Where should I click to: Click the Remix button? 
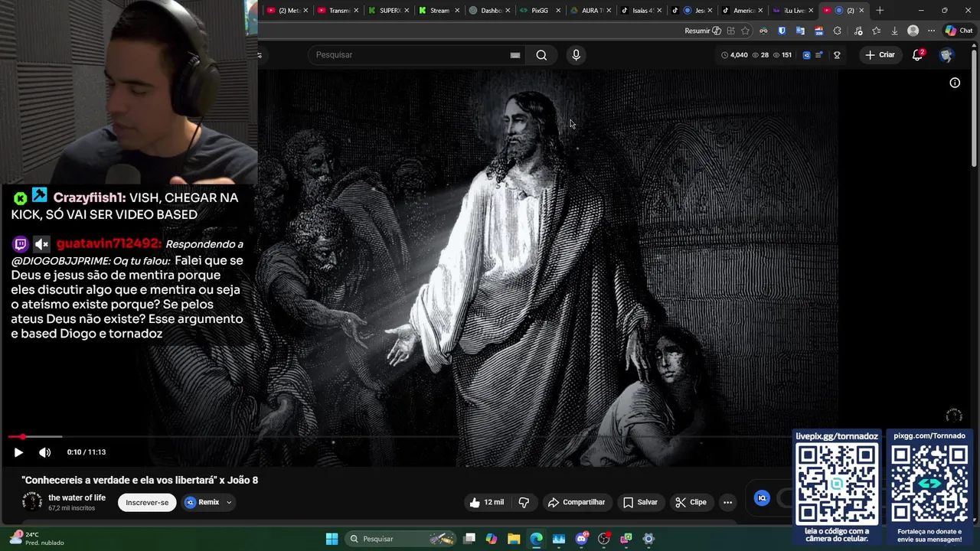(x=202, y=503)
